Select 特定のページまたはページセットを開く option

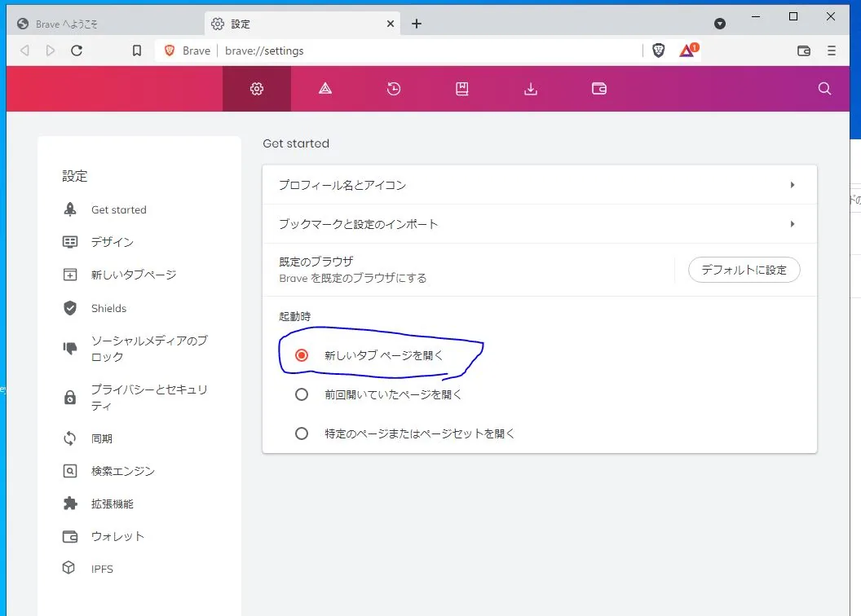point(302,433)
